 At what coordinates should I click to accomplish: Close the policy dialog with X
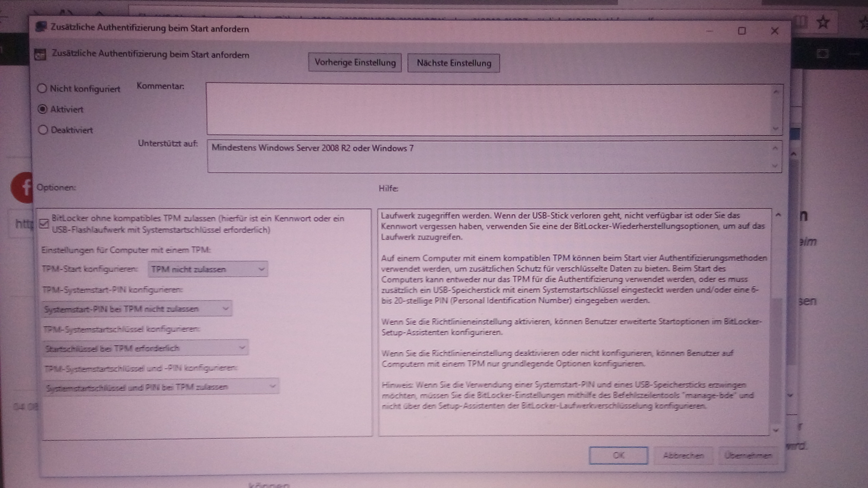774,31
